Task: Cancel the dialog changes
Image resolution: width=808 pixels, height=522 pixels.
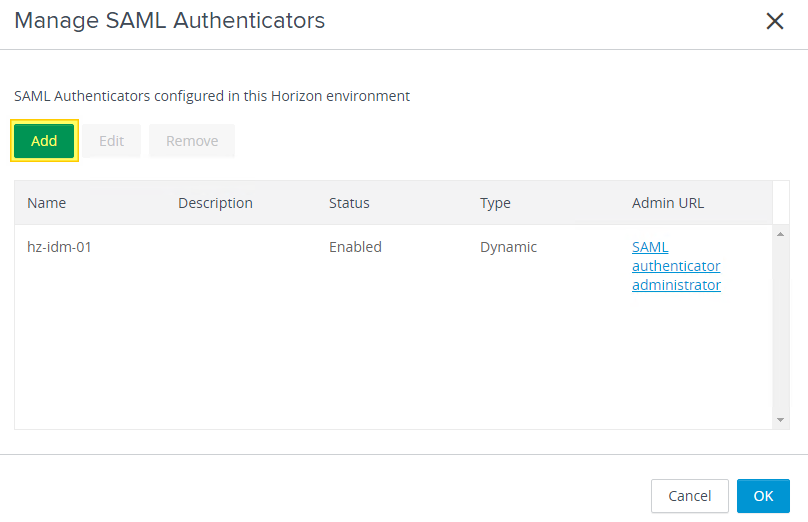Action: (x=689, y=496)
